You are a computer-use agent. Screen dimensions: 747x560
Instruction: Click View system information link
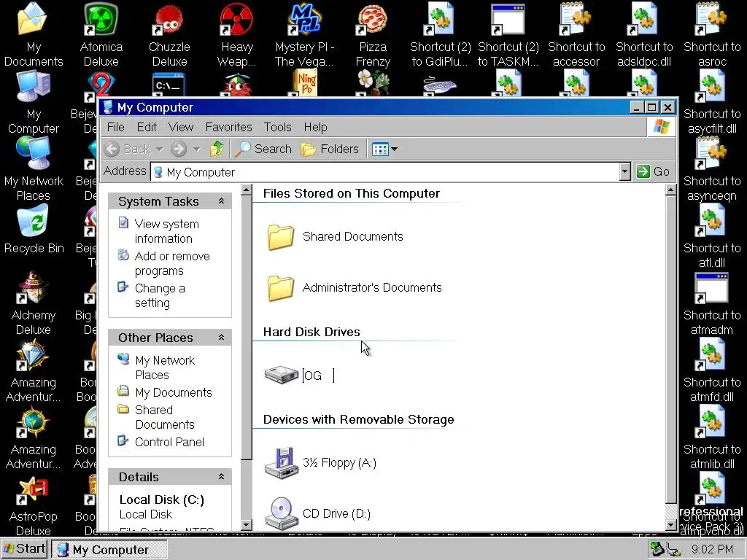(x=167, y=231)
